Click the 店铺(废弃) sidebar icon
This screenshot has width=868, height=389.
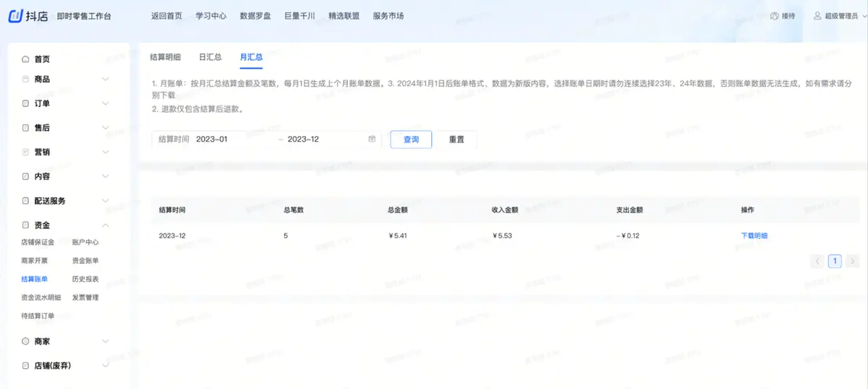26,366
